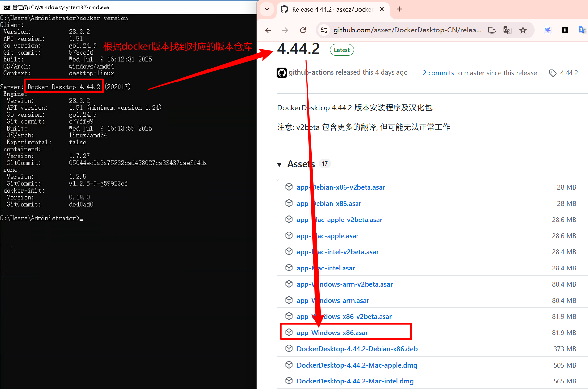Click the black H extension icon
588x389 pixels.
pos(565,30)
